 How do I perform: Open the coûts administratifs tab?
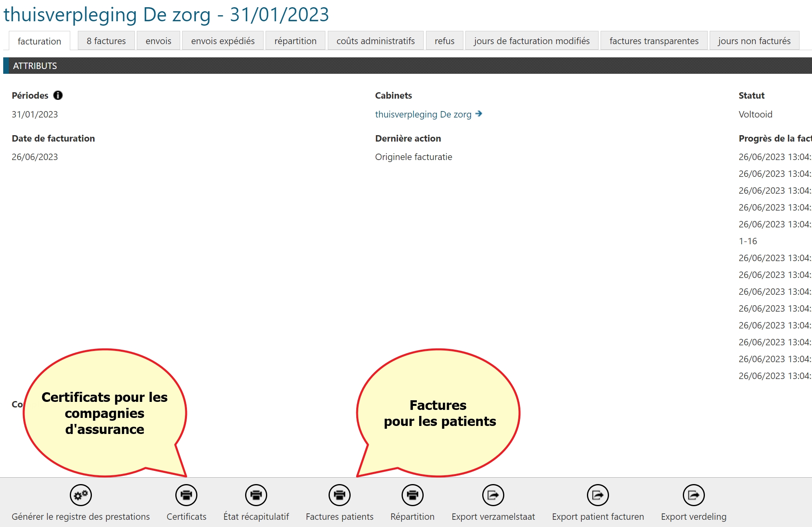tap(376, 41)
